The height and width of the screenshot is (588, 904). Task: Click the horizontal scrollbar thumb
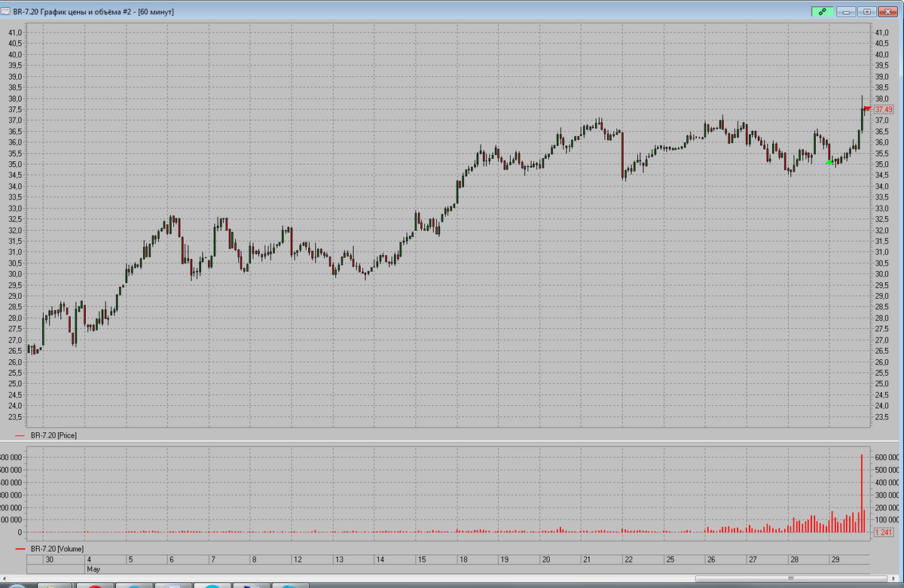pos(790,578)
